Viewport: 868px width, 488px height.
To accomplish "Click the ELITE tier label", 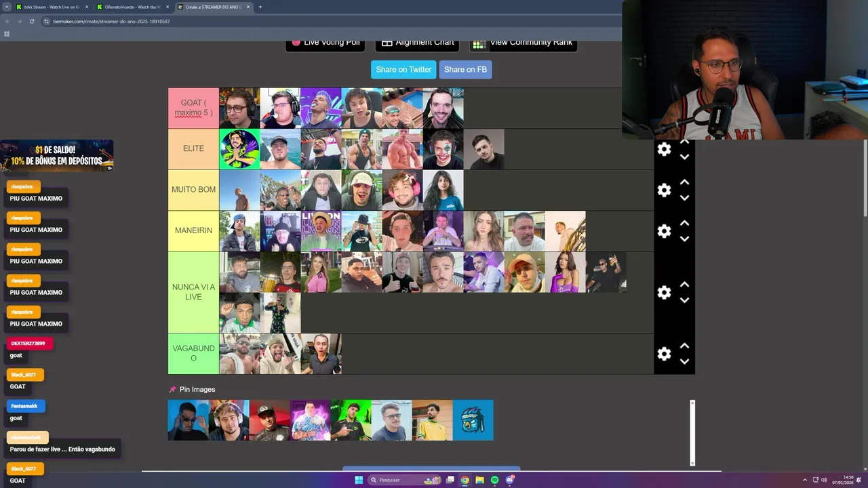I will 193,148.
